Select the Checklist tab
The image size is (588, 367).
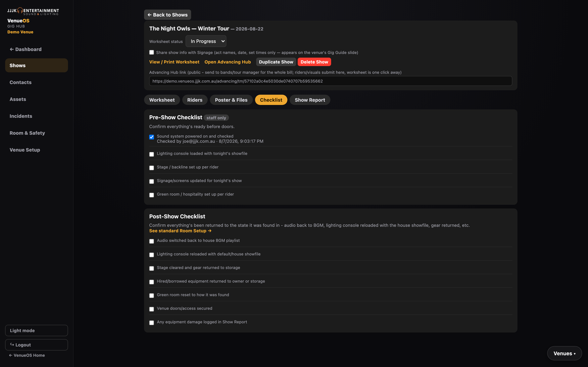271,100
